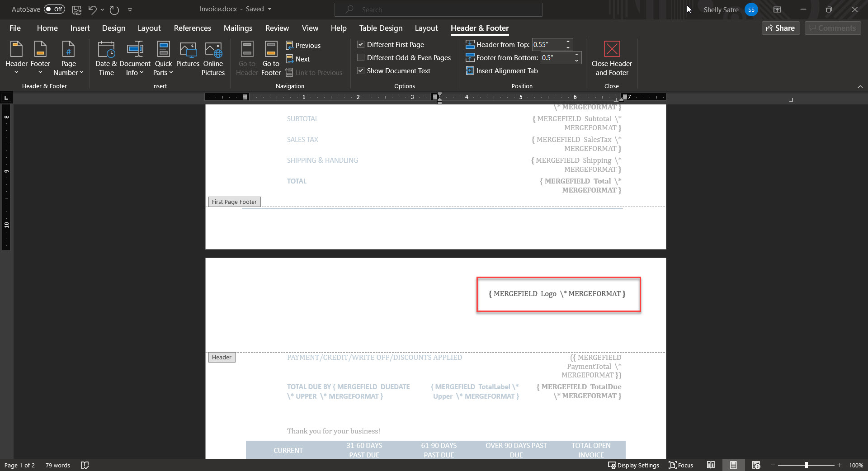
Task: Click the Online Pictures icon
Action: (213, 49)
